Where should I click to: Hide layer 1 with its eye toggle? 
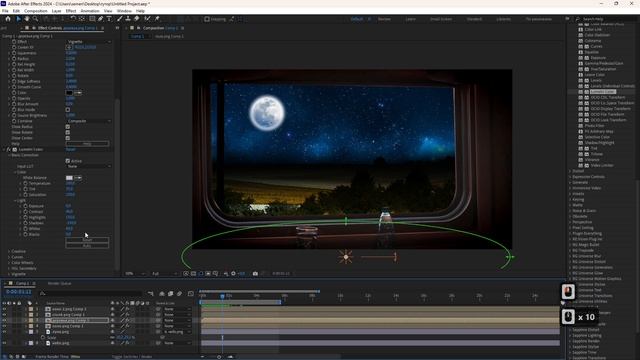click(4, 309)
